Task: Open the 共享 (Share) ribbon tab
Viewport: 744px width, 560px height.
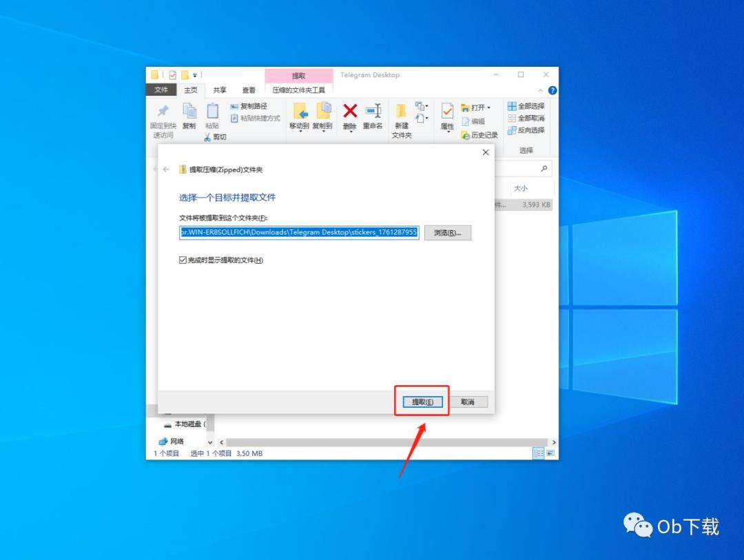Action: (219, 90)
